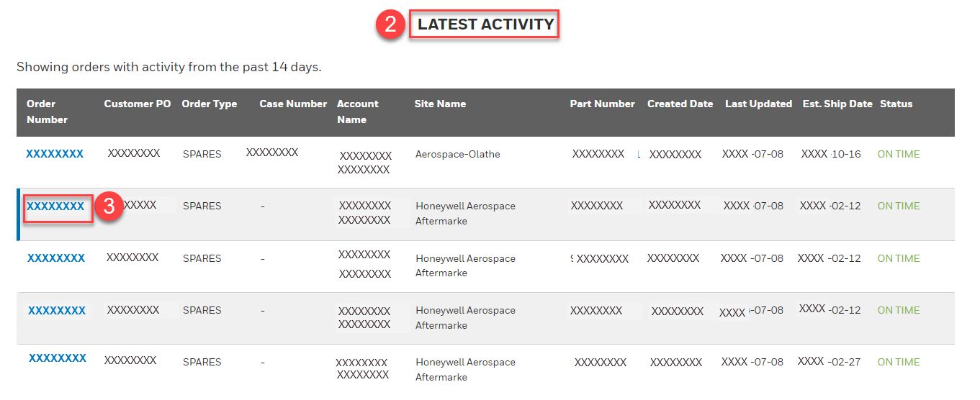The width and height of the screenshot is (980, 400).
Task: Click the Created Date column header
Action: click(x=680, y=104)
